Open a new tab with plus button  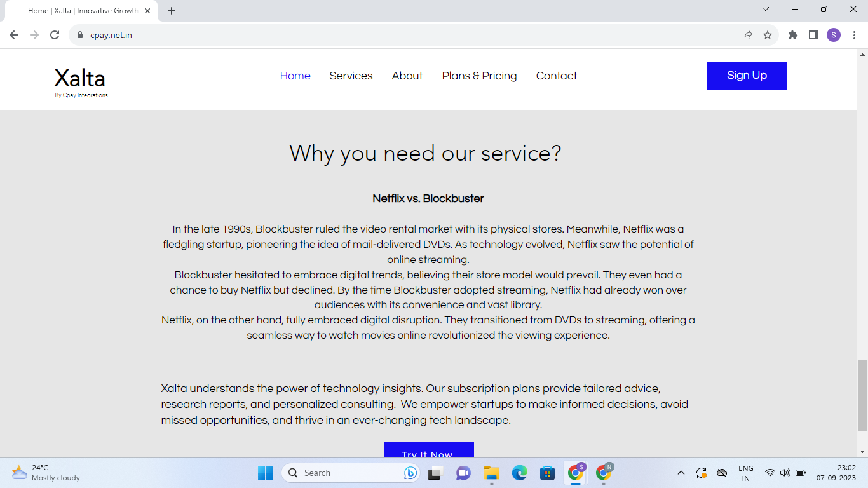pyautogui.click(x=172, y=11)
